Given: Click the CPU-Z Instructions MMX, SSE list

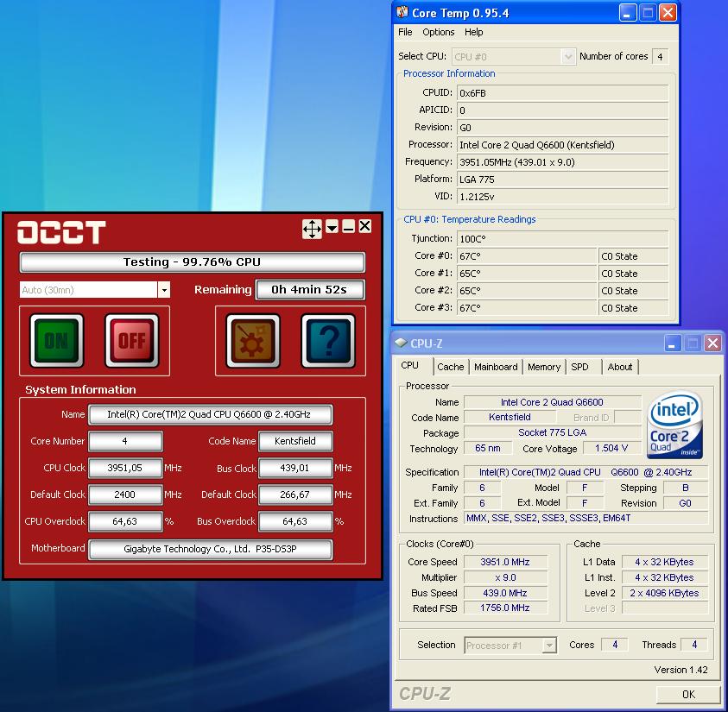Looking at the screenshot, I should pyautogui.click(x=586, y=518).
